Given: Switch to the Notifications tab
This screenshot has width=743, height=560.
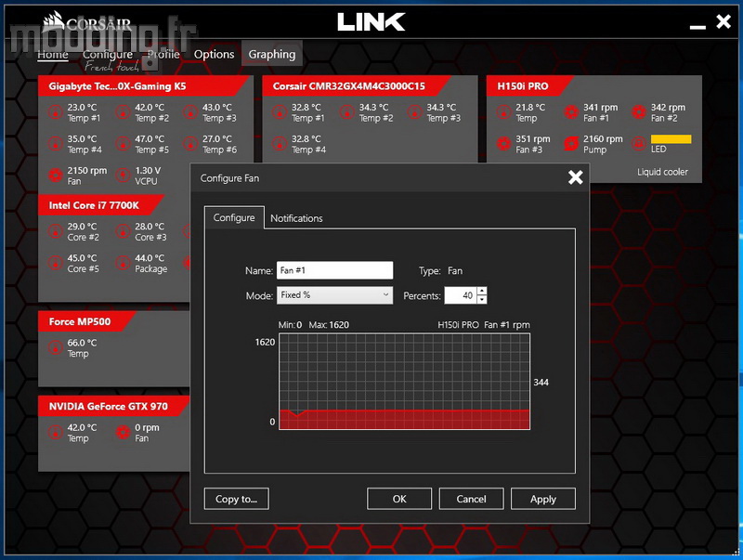Looking at the screenshot, I should (x=296, y=218).
